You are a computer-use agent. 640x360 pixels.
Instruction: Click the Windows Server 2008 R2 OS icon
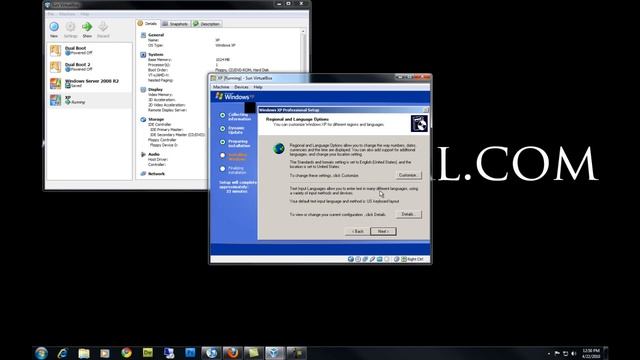[56, 83]
